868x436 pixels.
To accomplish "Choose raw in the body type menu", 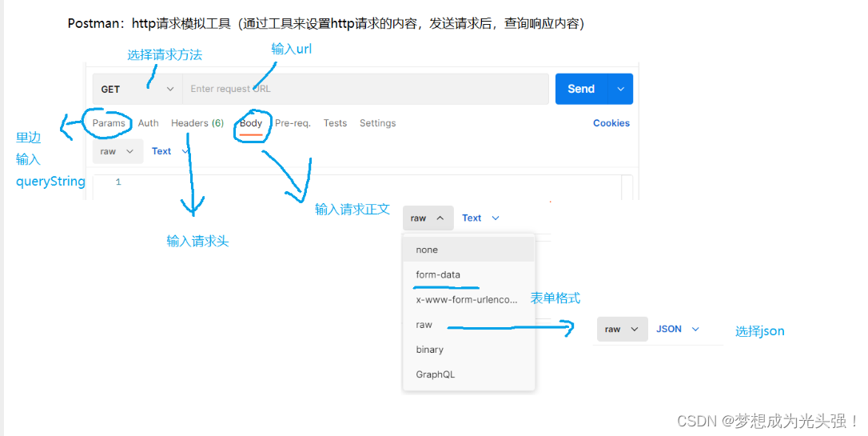I will [469, 325].
